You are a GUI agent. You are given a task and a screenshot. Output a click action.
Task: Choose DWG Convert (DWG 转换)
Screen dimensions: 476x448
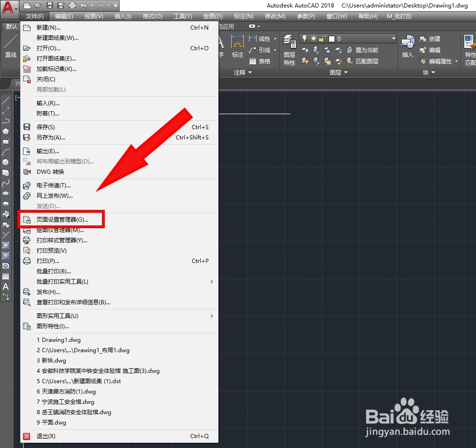tap(119, 172)
